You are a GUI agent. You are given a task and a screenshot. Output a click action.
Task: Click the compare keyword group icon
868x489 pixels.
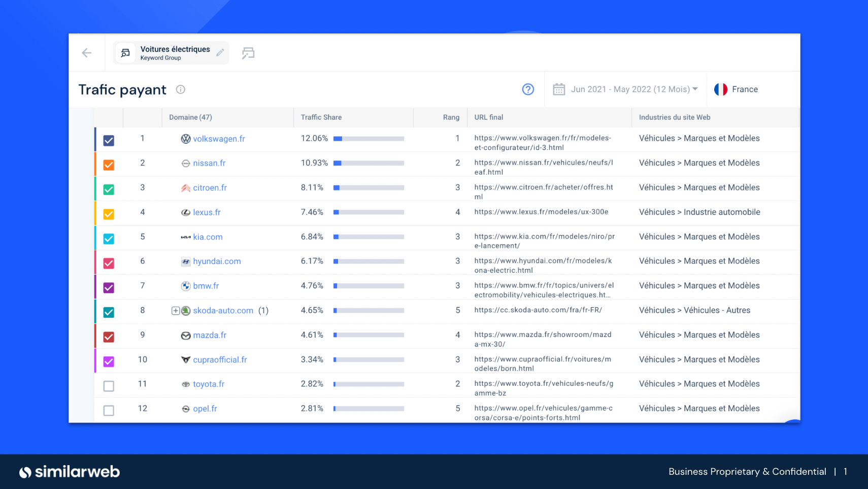pyautogui.click(x=248, y=53)
